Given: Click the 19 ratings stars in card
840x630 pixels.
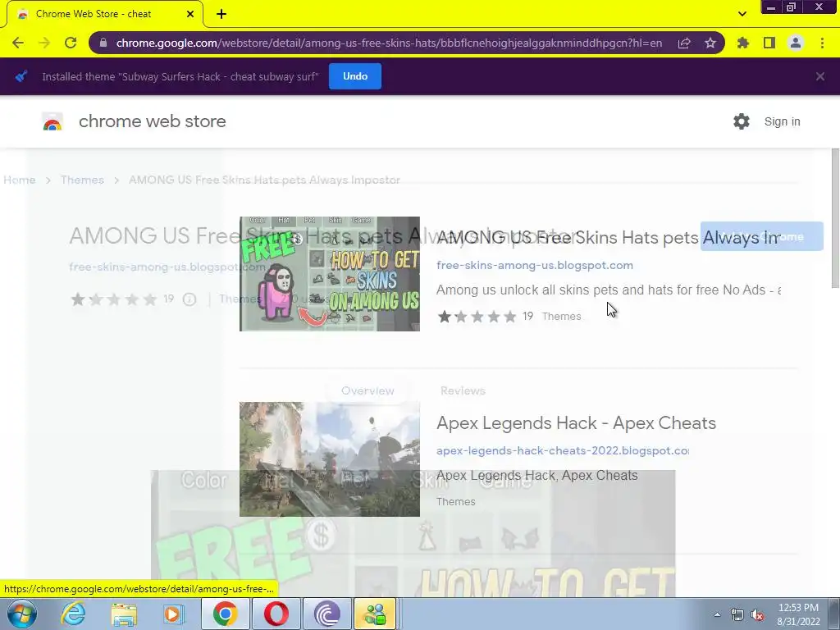Looking at the screenshot, I should tap(477, 316).
